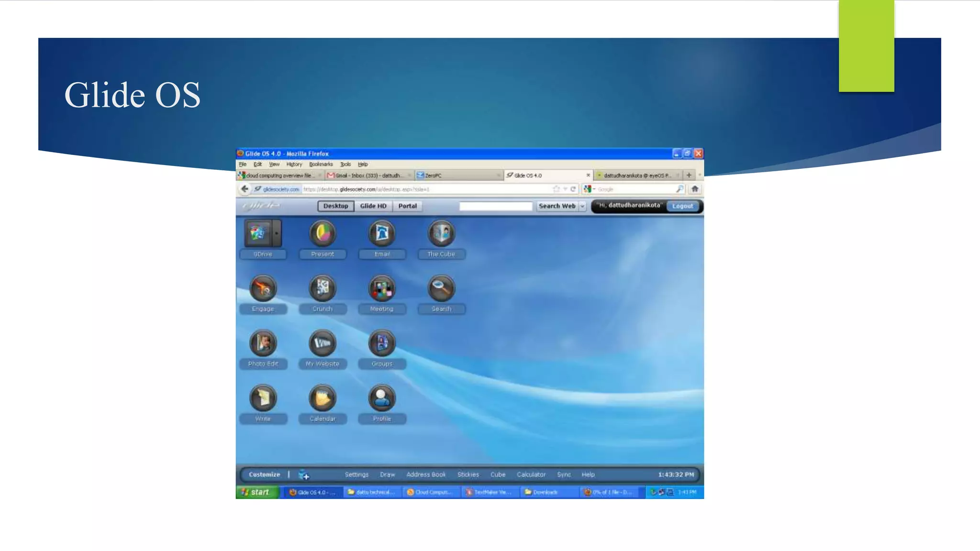Open the Meeting app icon
This screenshot has height=551, width=980.
[x=382, y=288]
